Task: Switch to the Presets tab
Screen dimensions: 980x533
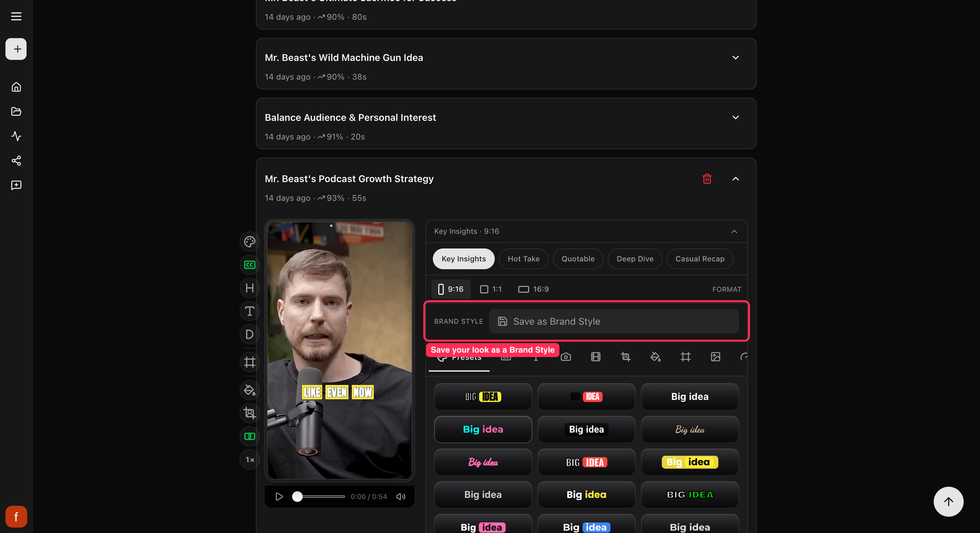Action: pyautogui.click(x=459, y=358)
